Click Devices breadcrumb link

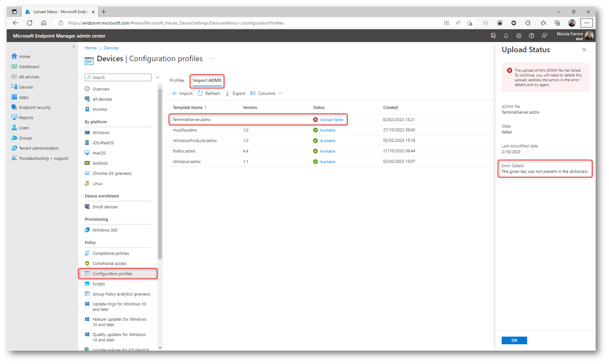click(111, 48)
